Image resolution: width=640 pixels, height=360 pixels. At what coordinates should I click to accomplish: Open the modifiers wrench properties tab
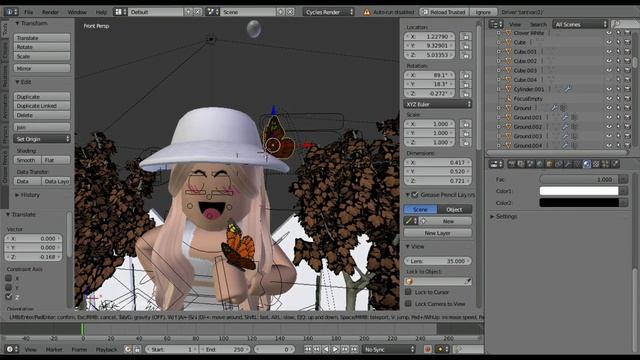pos(568,164)
